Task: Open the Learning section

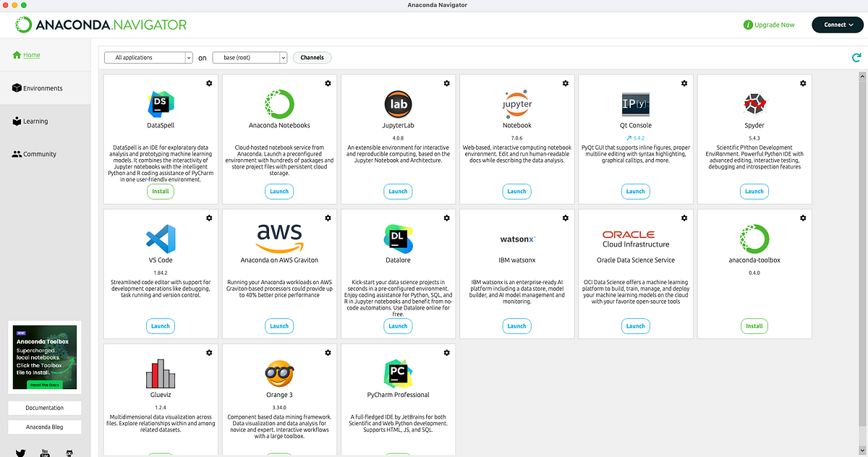Action: (x=33, y=121)
